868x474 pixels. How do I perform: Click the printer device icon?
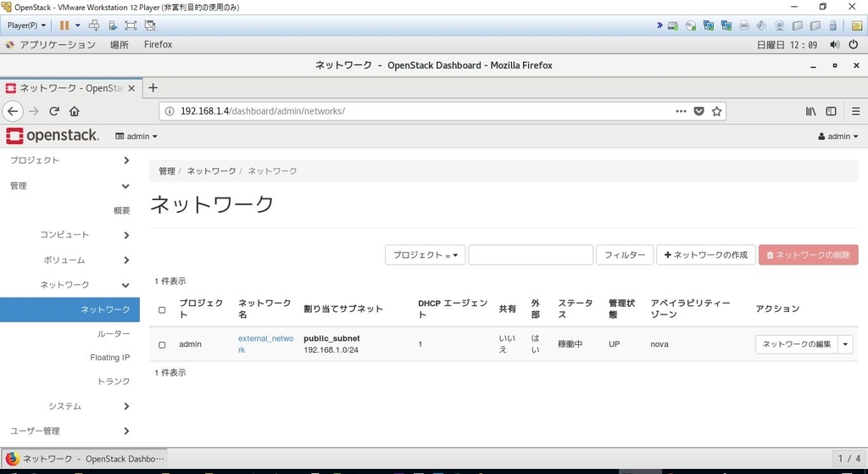[744, 25]
